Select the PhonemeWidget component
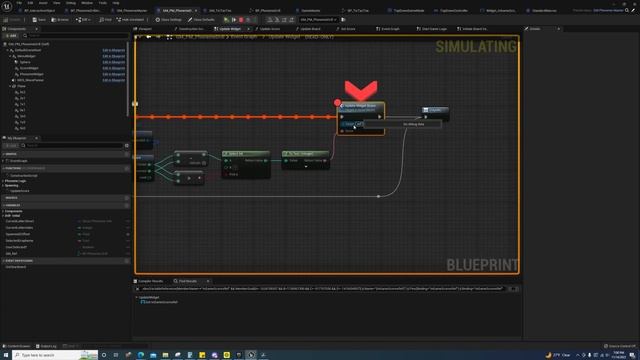The width and height of the screenshot is (640, 360). [31, 74]
